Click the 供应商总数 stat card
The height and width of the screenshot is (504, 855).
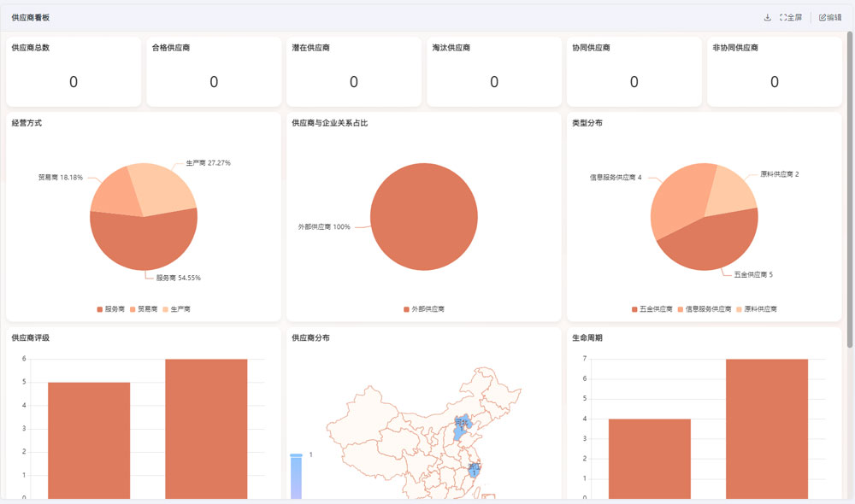[74, 72]
